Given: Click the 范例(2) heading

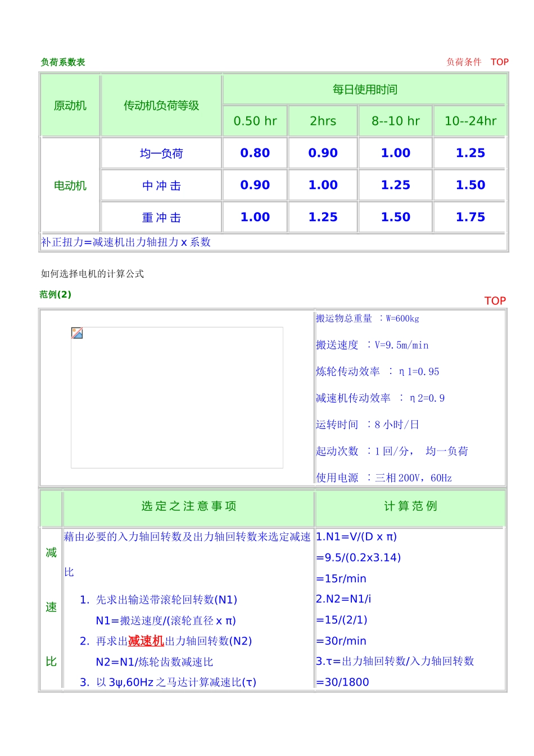Looking at the screenshot, I should coord(56,294).
